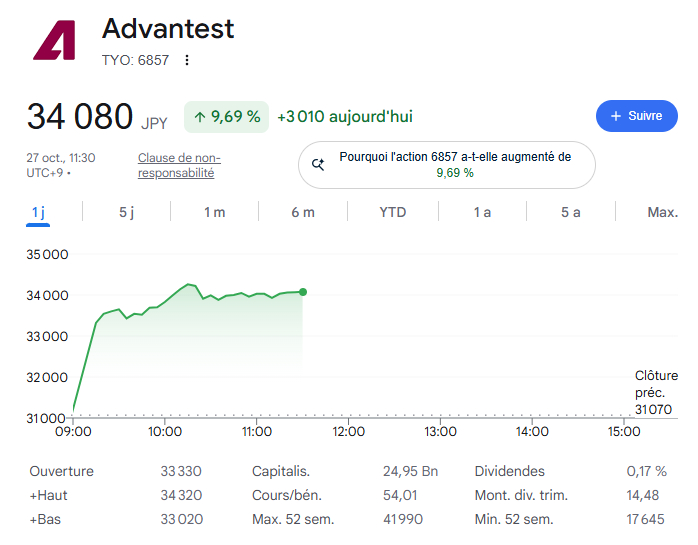This screenshot has width=698, height=545.
Task: Select the 1 j time range tab
Action: pyautogui.click(x=38, y=212)
